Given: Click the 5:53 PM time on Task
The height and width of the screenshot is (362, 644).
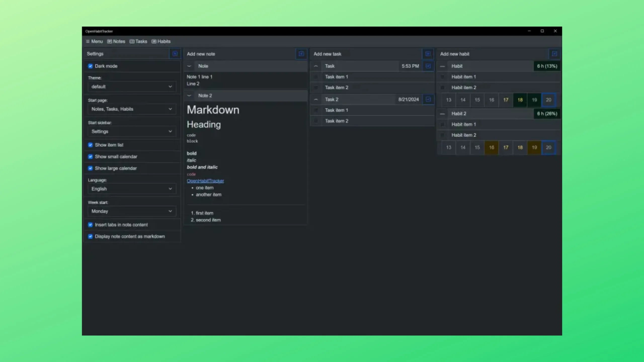Looking at the screenshot, I should tap(410, 66).
